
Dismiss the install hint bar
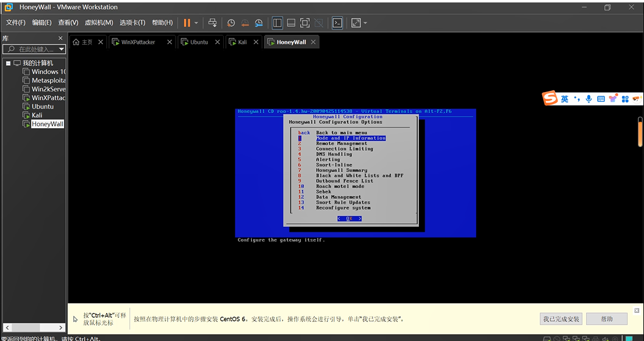point(637,310)
